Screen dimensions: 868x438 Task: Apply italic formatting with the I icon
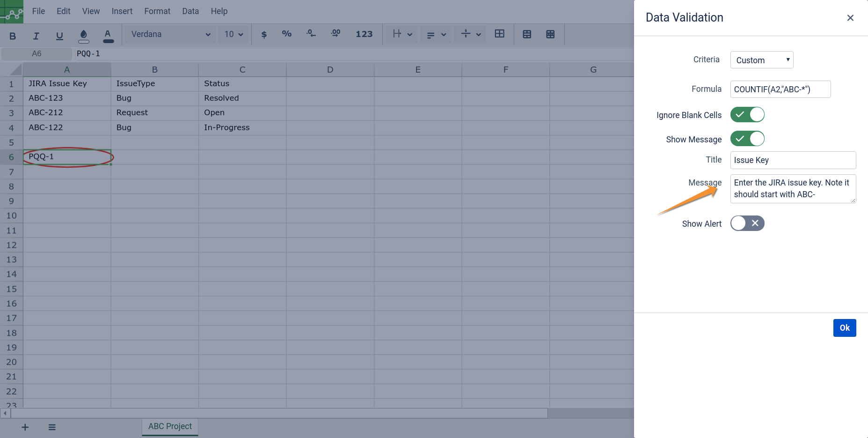pyautogui.click(x=36, y=35)
